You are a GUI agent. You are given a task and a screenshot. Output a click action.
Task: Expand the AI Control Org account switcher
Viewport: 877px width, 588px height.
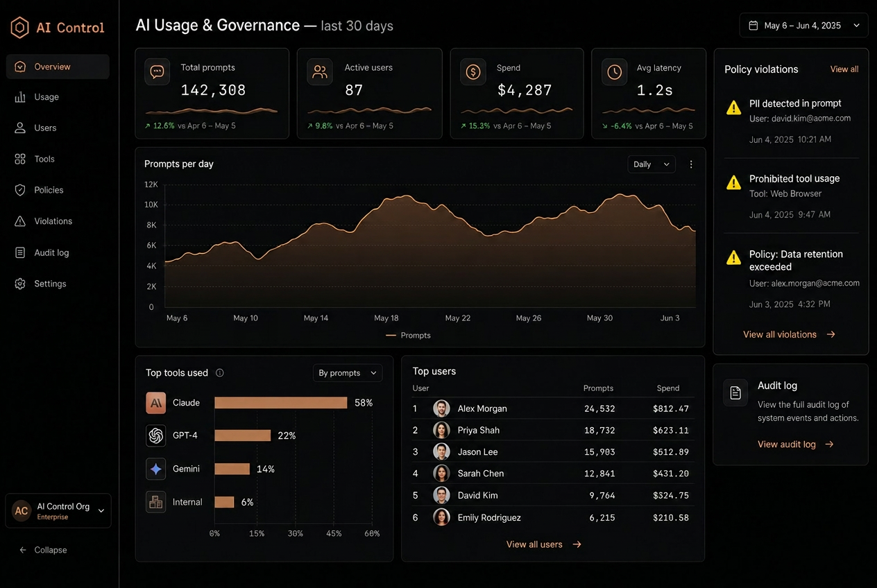click(58, 511)
